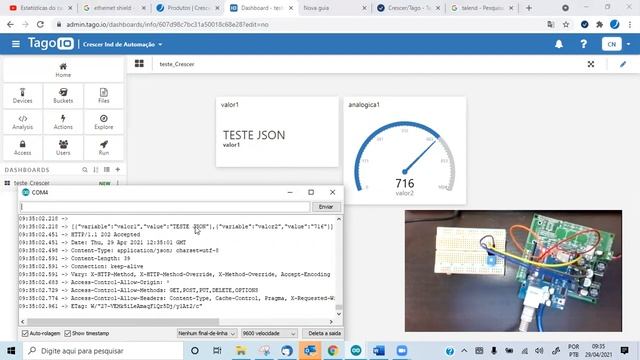Open 9600 velocidade baud dropdown
This screenshot has width=640, height=360.
269,333
